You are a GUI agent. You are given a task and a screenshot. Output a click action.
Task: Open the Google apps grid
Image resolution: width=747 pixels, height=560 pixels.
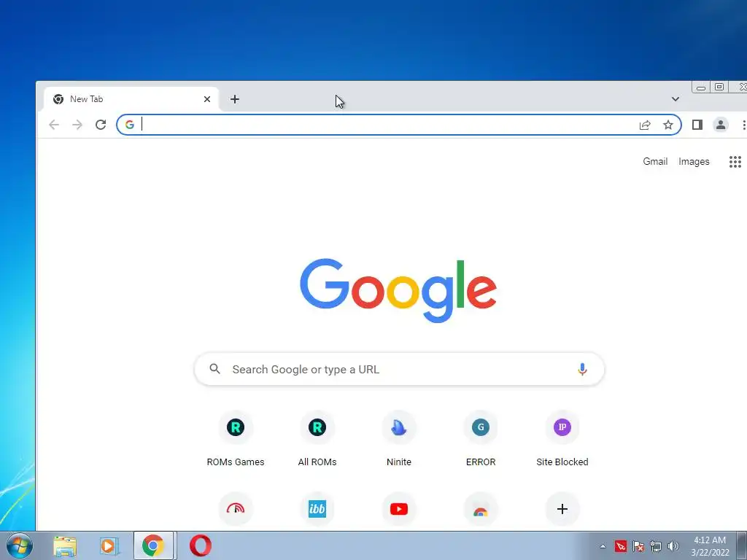[735, 162]
